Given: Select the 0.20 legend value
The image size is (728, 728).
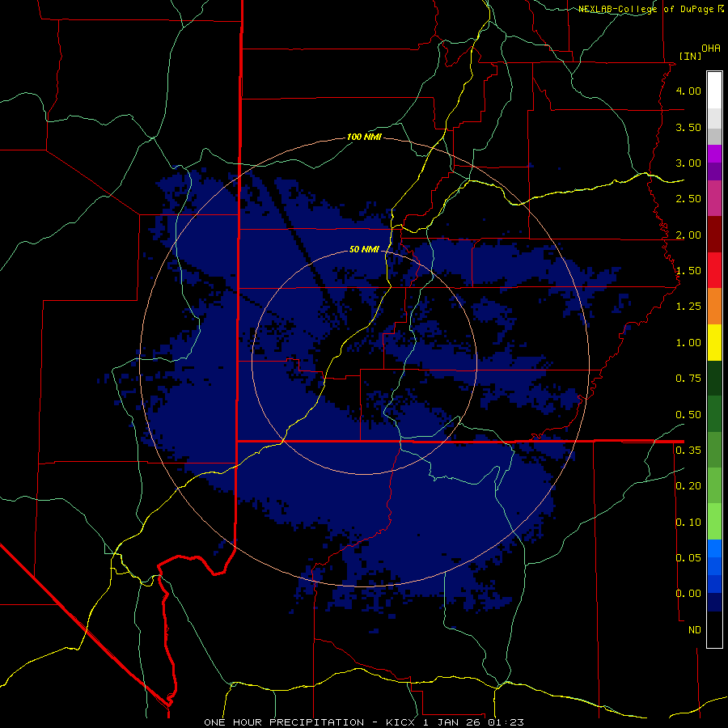Looking at the screenshot, I should (x=688, y=486).
